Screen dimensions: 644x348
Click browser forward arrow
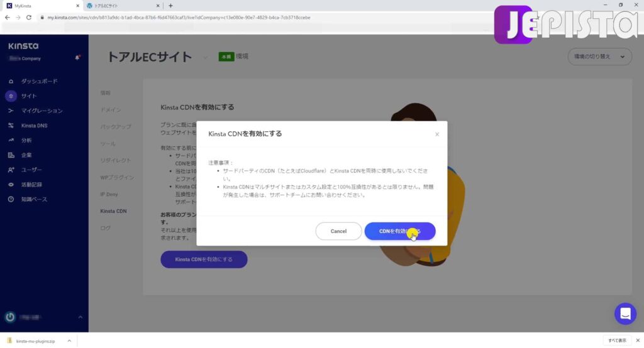(18, 18)
